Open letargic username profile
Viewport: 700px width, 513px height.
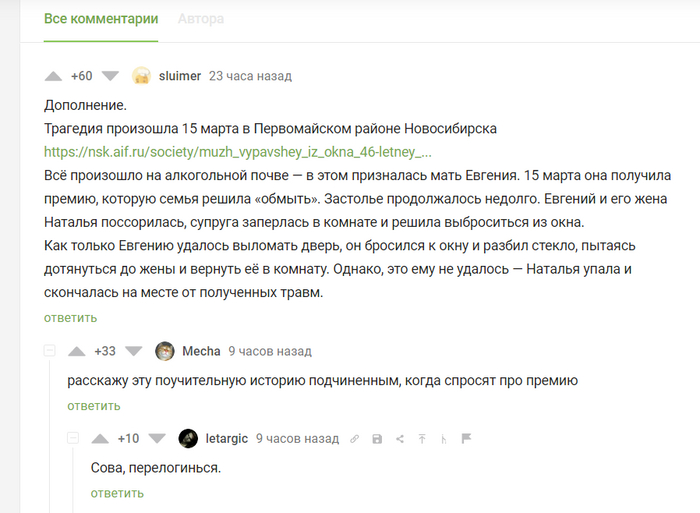pos(226,438)
